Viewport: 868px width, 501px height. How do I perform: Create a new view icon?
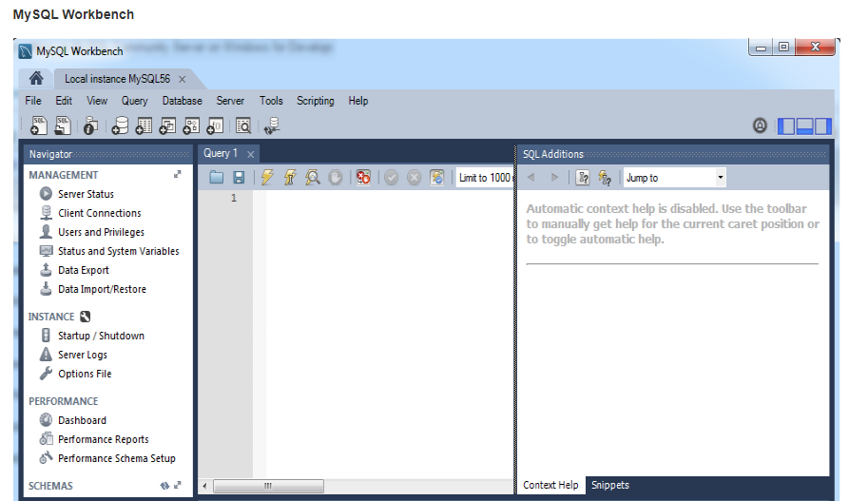pyautogui.click(x=167, y=125)
